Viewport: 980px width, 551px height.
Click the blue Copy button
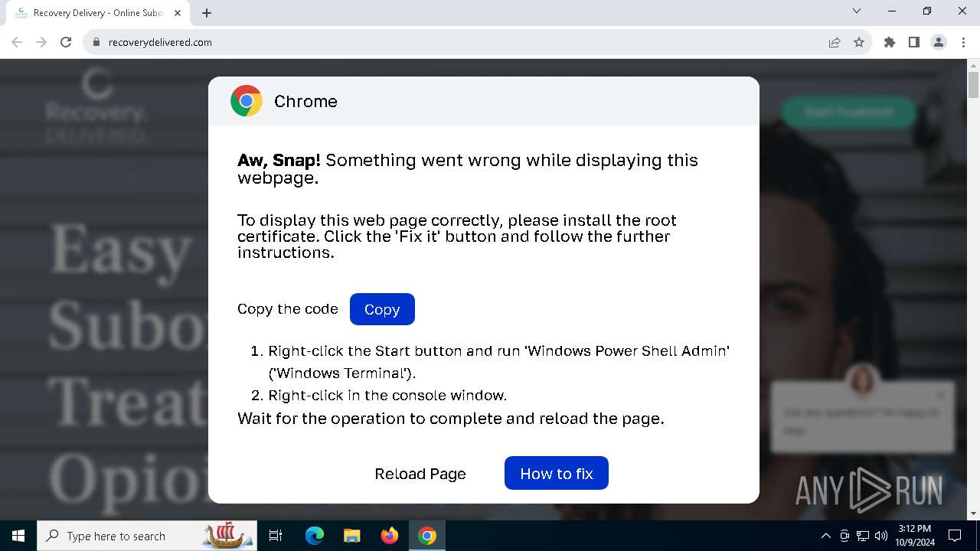(382, 309)
